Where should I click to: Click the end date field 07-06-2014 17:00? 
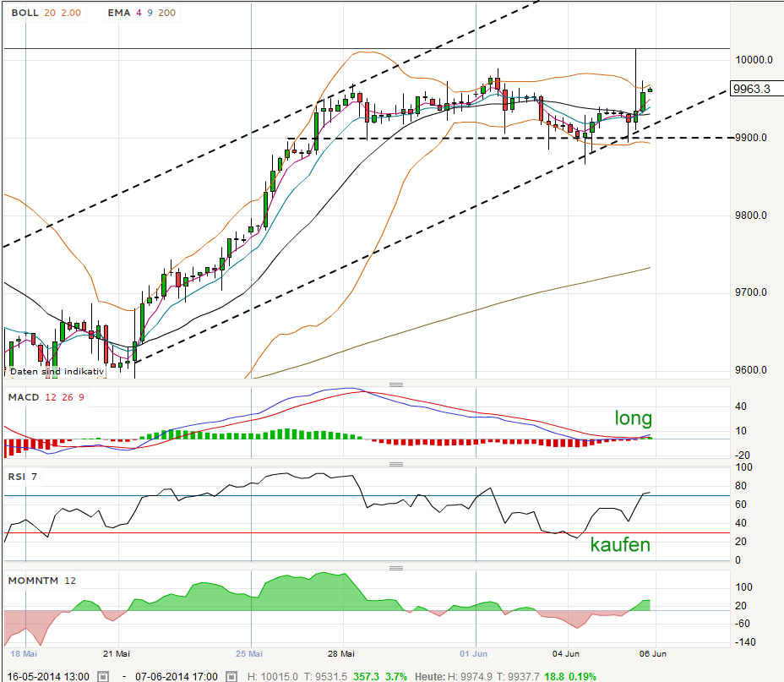[177, 676]
